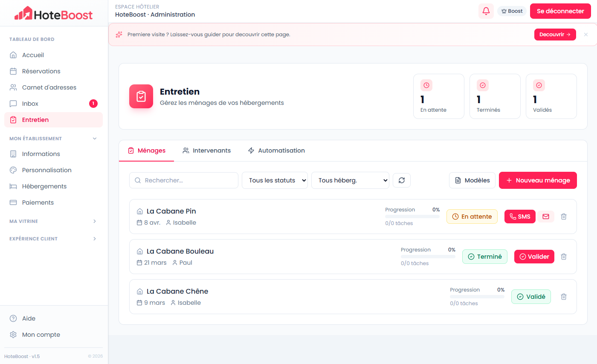Dismiss the first-visit guide banner
The height and width of the screenshot is (364, 597).
[585, 35]
